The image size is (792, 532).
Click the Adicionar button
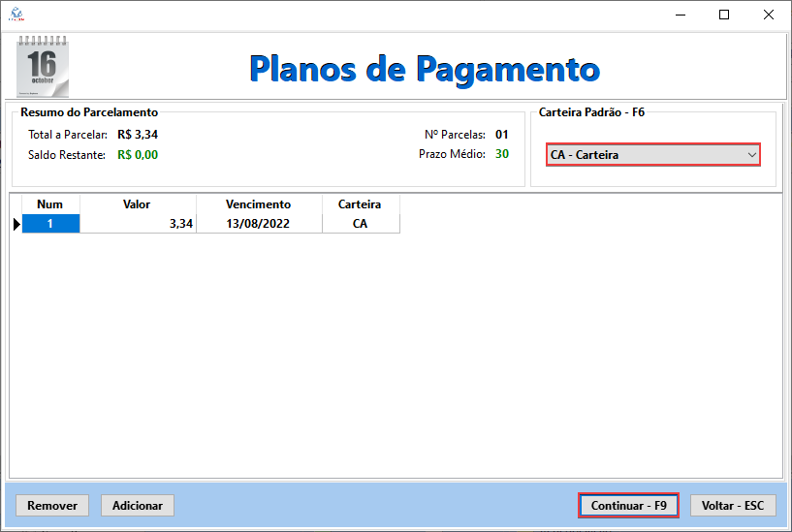[x=138, y=505]
